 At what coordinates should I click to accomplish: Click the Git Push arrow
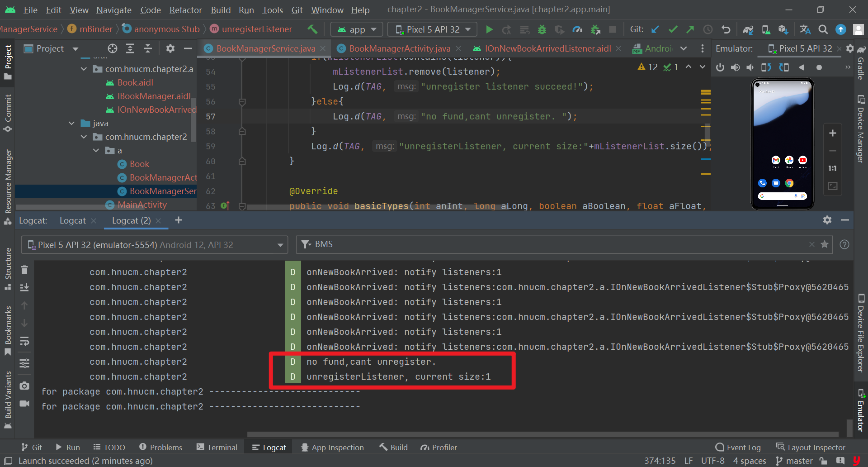click(690, 29)
